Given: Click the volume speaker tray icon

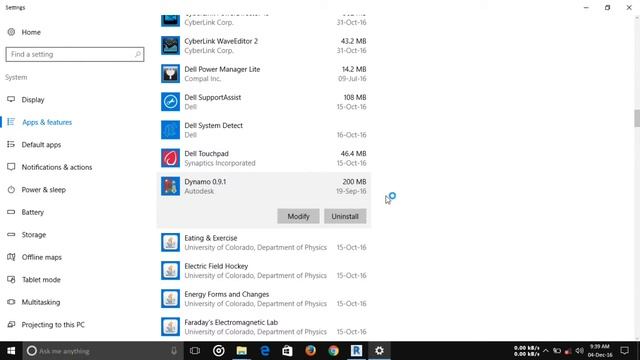Looking at the screenshot, I should click(x=579, y=351).
